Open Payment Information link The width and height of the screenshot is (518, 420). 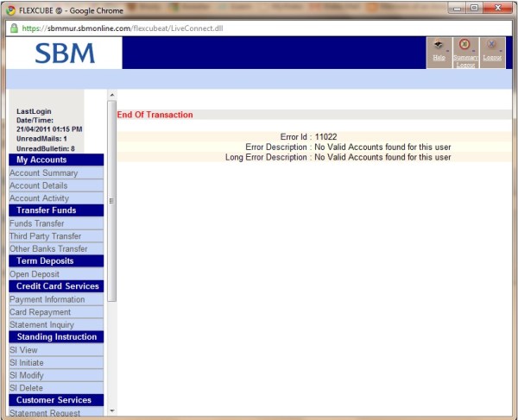[x=47, y=299]
